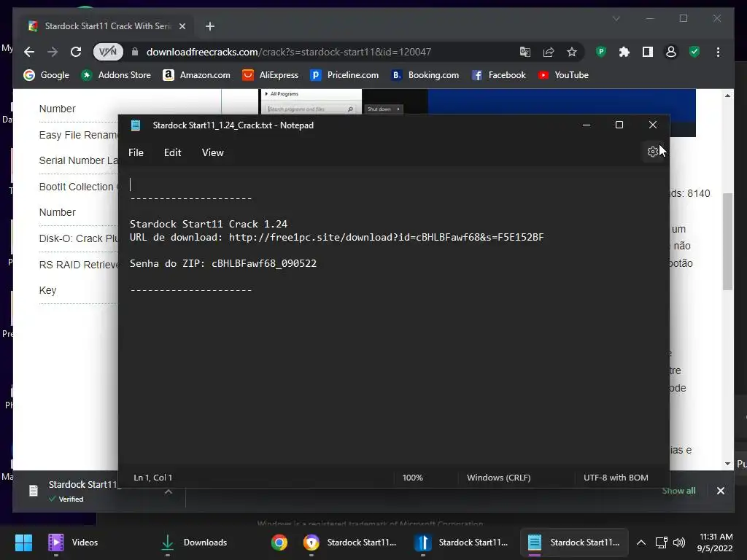The width and height of the screenshot is (747, 560).
Task: Click the 100% zoom status entry
Action: pyautogui.click(x=413, y=477)
